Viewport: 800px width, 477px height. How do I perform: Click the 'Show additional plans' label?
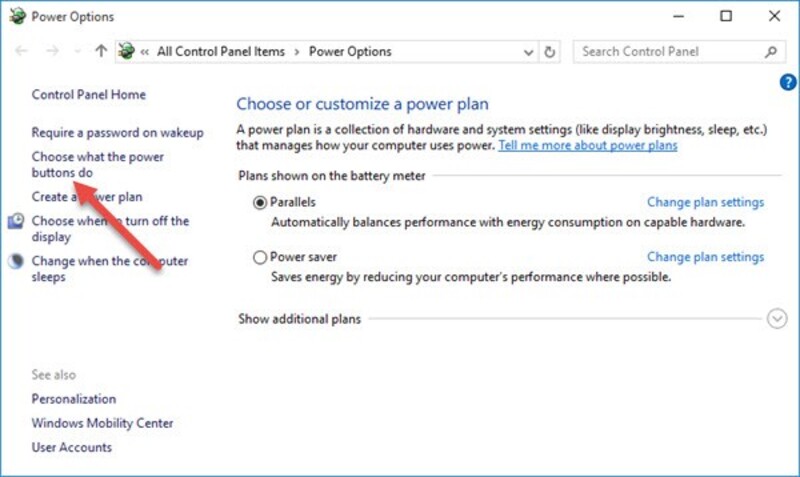coord(299,319)
